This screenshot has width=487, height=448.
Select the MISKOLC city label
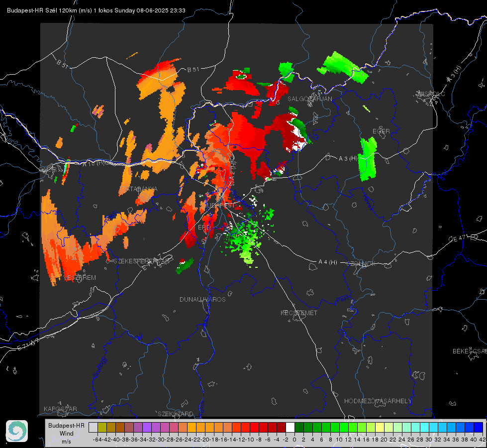[x=431, y=94]
